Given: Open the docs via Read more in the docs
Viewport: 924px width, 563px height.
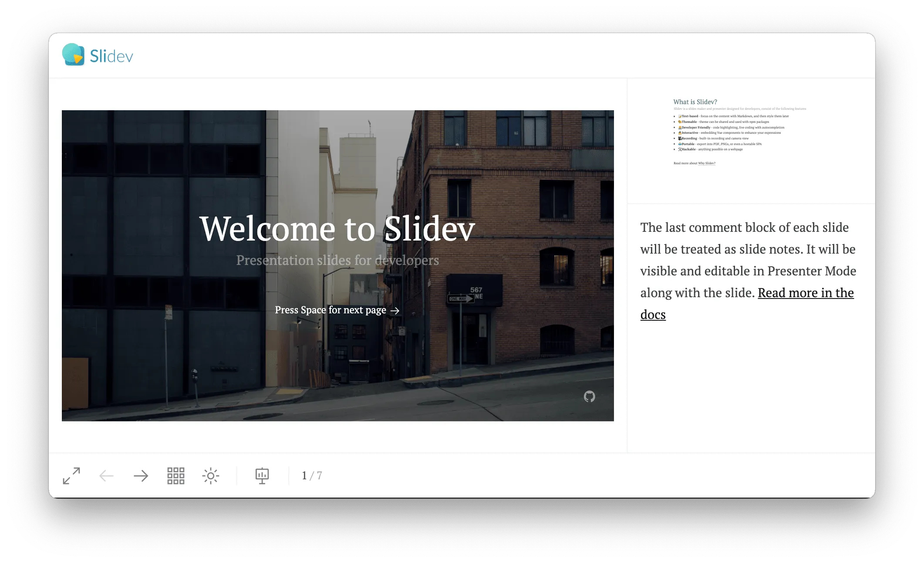Looking at the screenshot, I should (805, 293).
